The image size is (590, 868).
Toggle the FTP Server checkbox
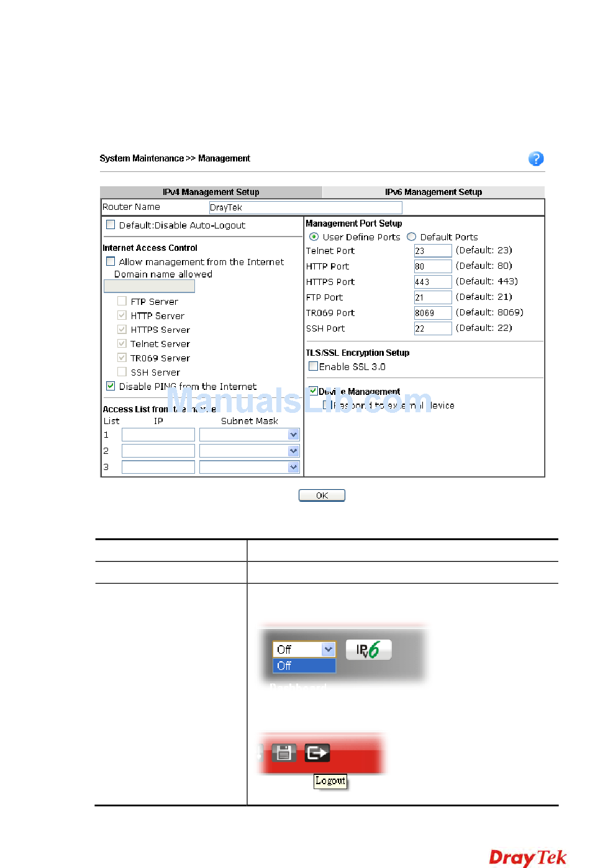[x=122, y=301]
